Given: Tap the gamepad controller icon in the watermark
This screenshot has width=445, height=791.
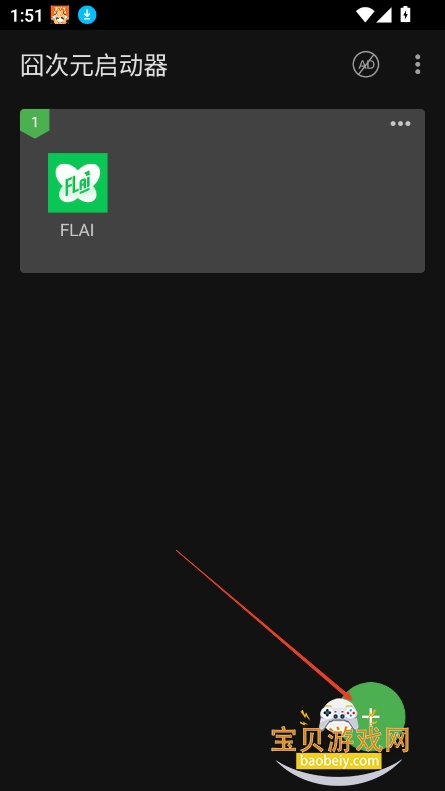Looking at the screenshot, I should coord(339,715).
